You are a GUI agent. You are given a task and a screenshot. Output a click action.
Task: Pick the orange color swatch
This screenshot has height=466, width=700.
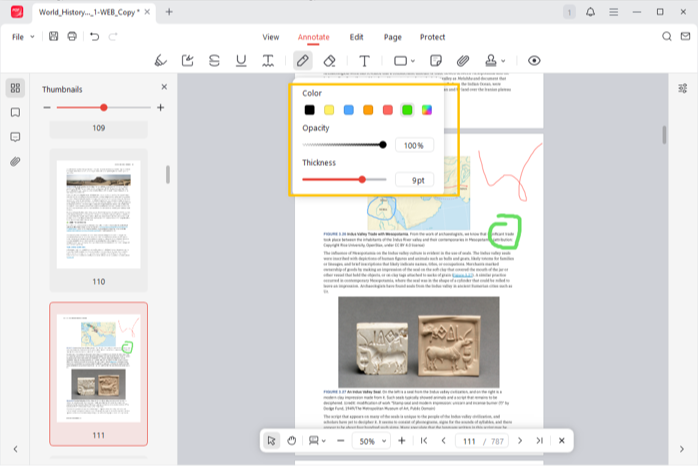coord(368,110)
